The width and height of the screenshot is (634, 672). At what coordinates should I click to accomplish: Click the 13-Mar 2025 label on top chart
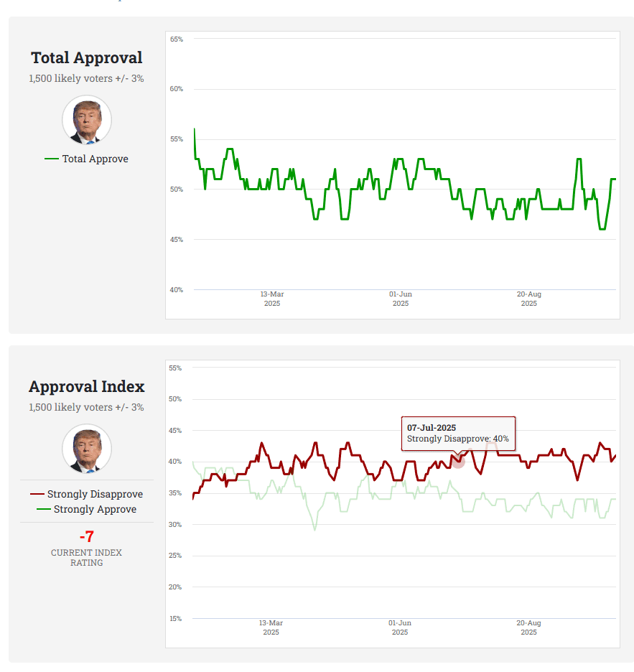click(x=272, y=299)
